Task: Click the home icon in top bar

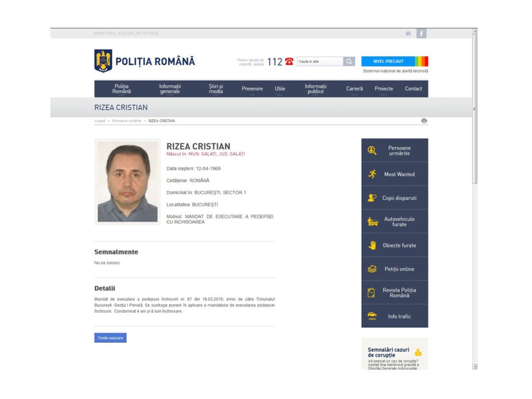Action: [x=408, y=34]
